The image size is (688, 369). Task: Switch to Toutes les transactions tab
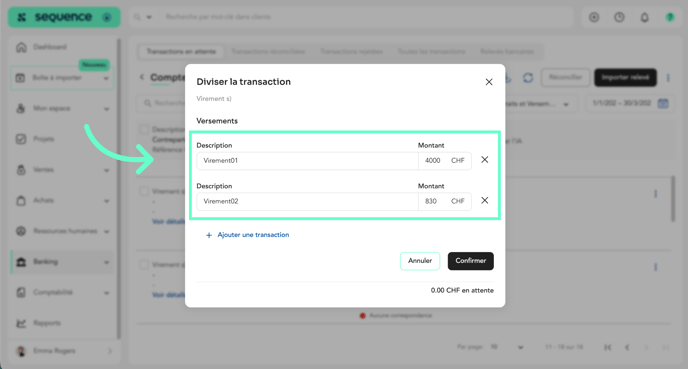[x=431, y=51]
